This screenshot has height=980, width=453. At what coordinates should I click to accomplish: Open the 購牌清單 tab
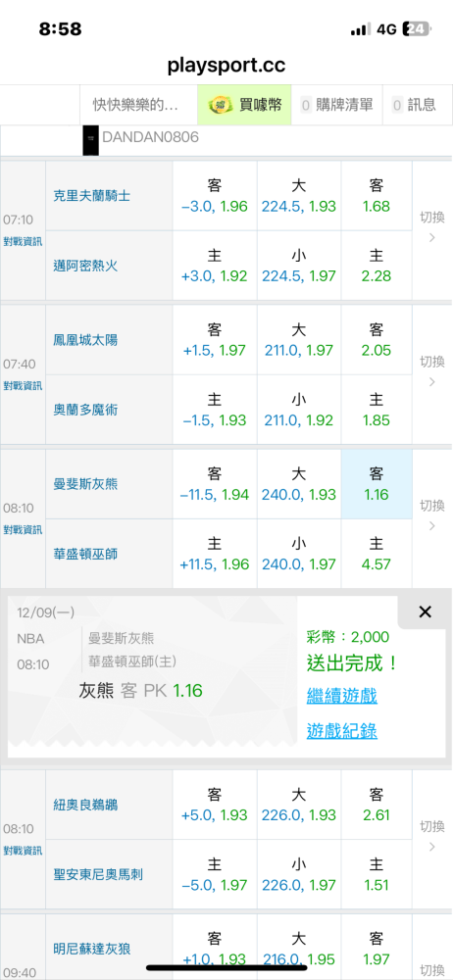click(336, 105)
